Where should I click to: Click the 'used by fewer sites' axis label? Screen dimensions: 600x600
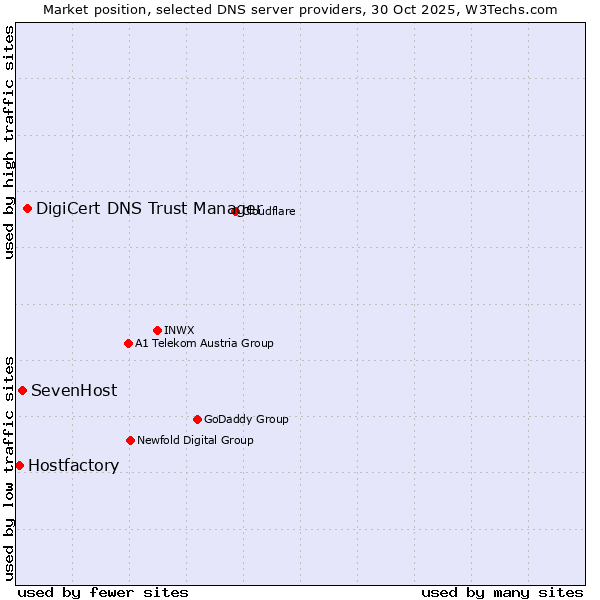tap(103, 592)
